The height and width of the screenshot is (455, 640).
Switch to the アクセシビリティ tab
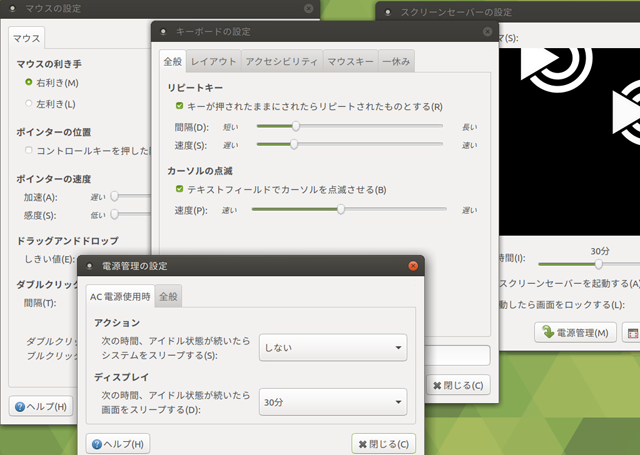(282, 62)
